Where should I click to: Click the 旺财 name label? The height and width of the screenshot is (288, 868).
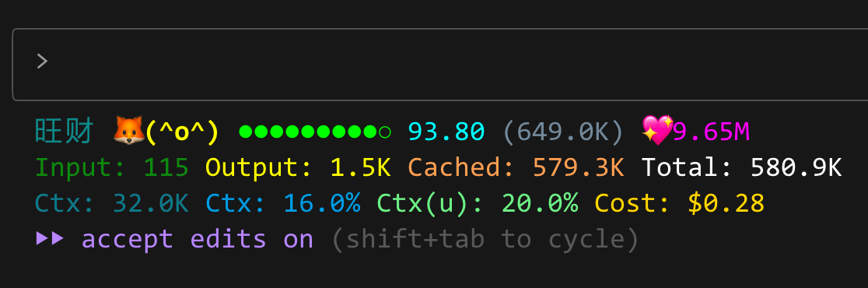tap(65, 132)
